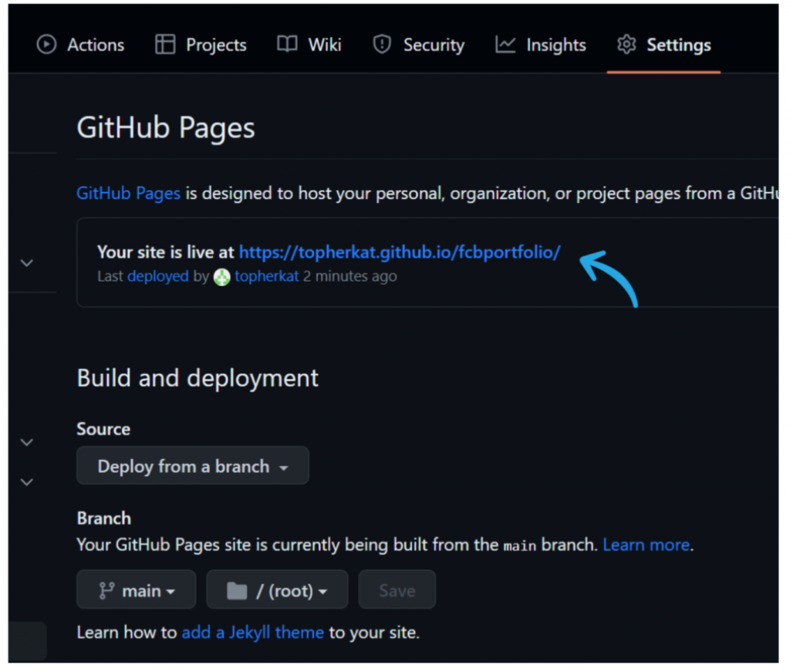Image resolution: width=790 pixels, height=672 pixels.
Task: Open add a Jekyll theme link
Action: pos(252,633)
